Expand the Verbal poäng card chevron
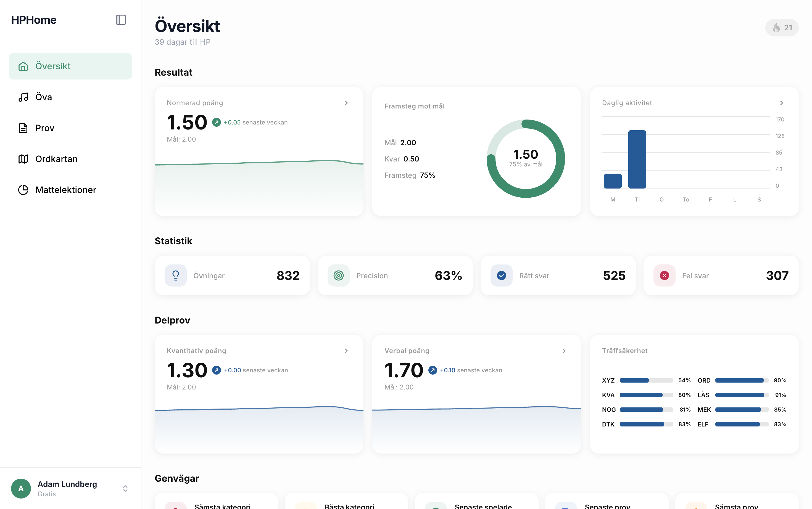This screenshot has width=812, height=509. [x=564, y=351]
